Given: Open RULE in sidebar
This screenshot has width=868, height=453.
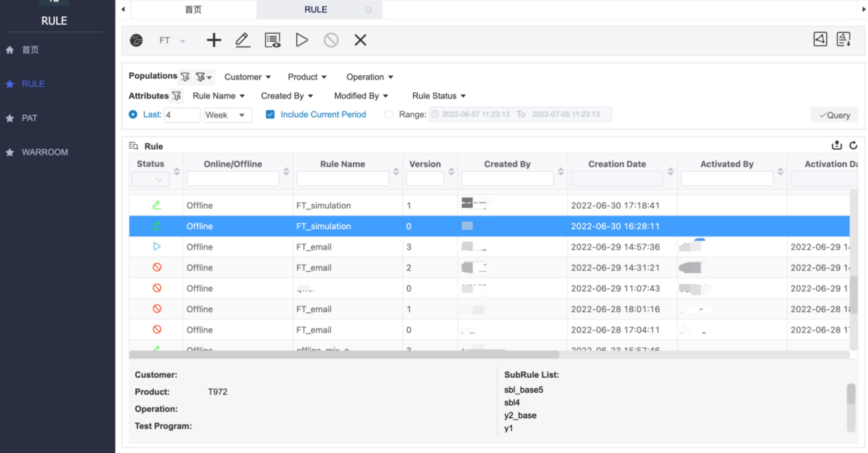Looking at the screenshot, I should (x=33, y=84).
